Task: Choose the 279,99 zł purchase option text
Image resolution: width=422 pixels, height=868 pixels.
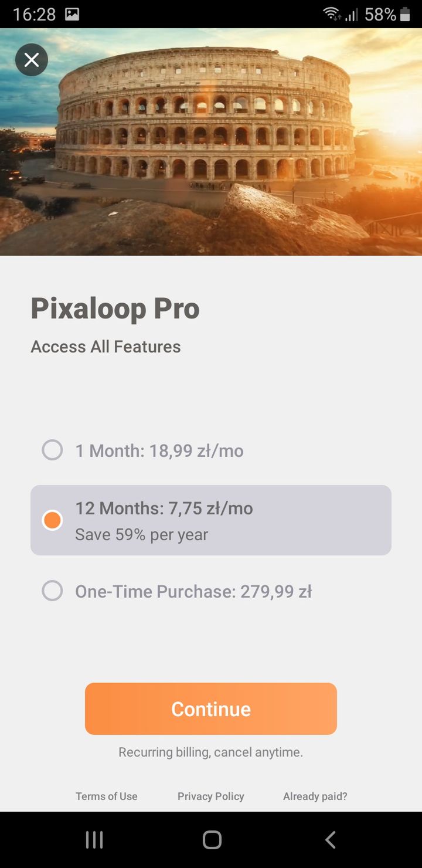Action: coord(276,591)
